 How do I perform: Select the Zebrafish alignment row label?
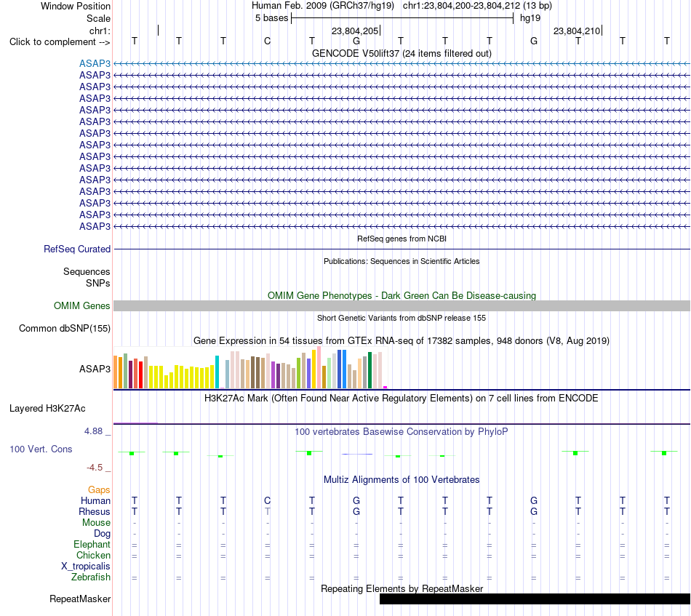click(91, 577)
